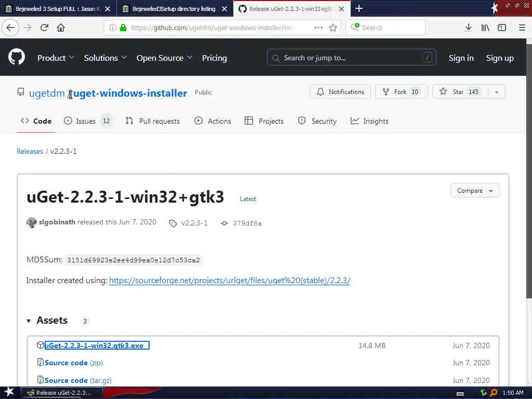Open the Firefox hamburger menu
The height and width of the screenshot is (399, 532).
(x=522, y=28)
